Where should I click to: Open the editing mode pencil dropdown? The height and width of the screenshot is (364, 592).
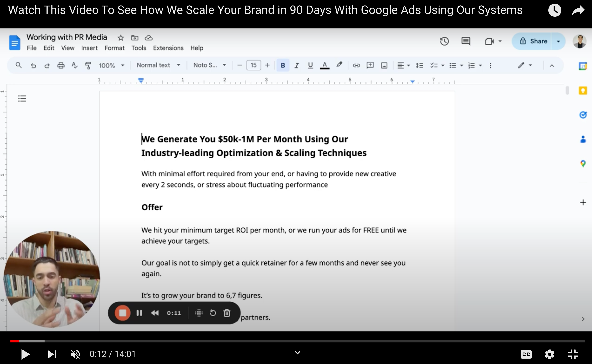(x=525, y=65)
